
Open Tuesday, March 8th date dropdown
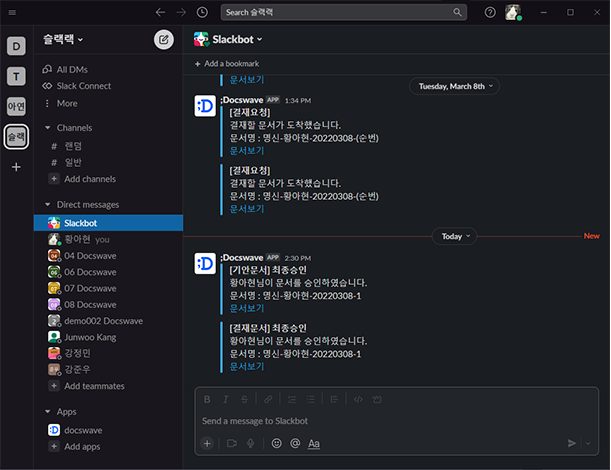point(454,86)
